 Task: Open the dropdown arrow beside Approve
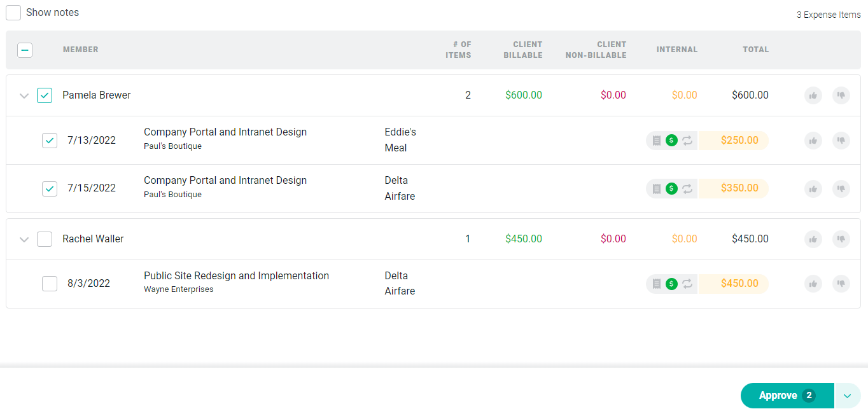(x=848, y=396)
